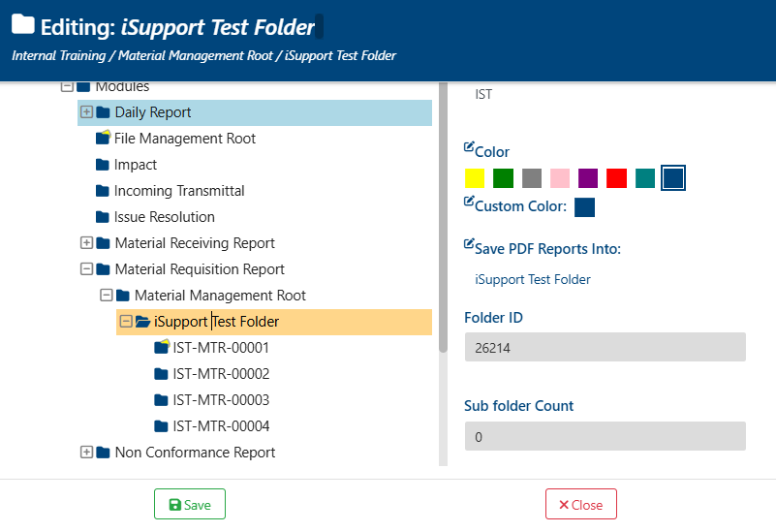
Task: Select the purple color swatch
Action: pyautogui.click(x=588, y=178)
